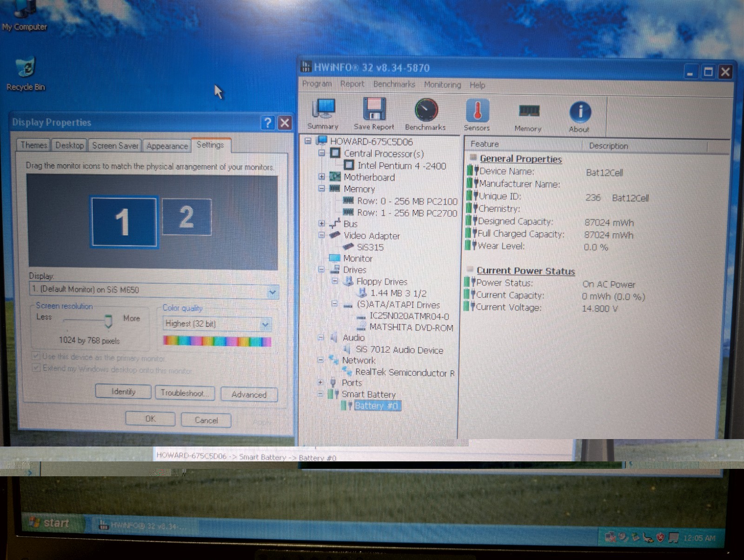Open the Monitoring menu
The image size is (744, 560).
tap(442, 85)
